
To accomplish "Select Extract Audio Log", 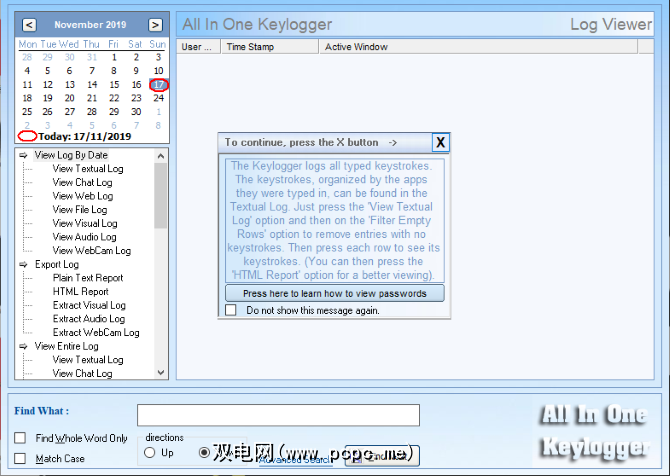I will coord(89,319).
